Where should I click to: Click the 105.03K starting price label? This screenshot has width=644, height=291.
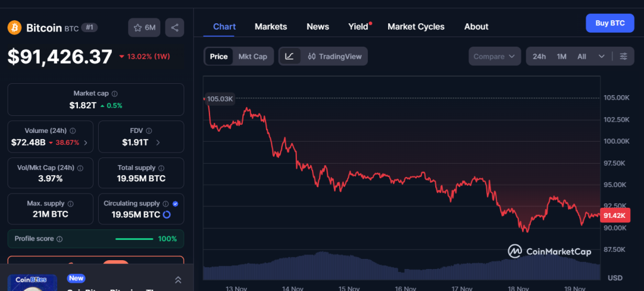click(x=219, y=99)
